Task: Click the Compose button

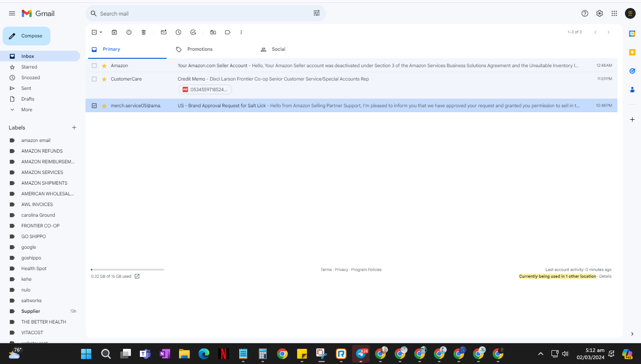Action: pos(26,36)
